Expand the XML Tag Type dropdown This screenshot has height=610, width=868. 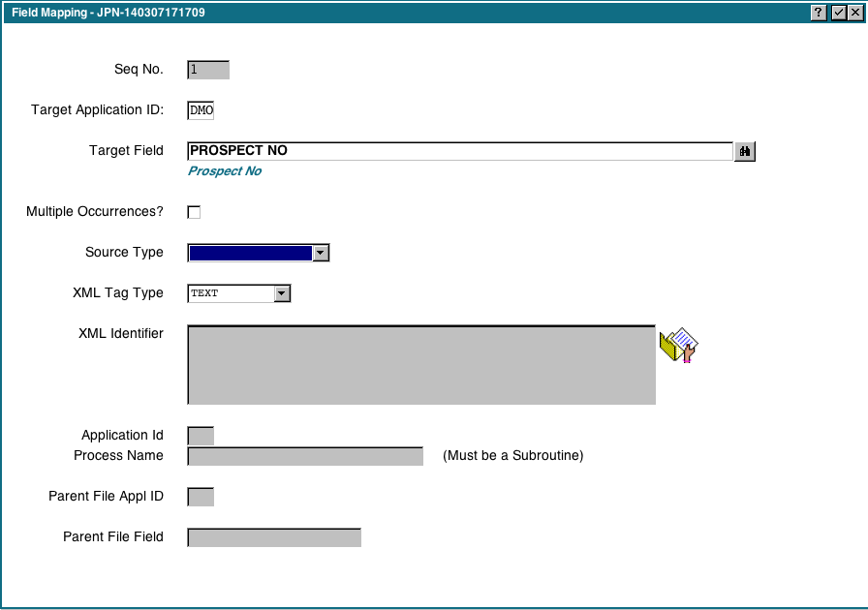click(281, 293)
